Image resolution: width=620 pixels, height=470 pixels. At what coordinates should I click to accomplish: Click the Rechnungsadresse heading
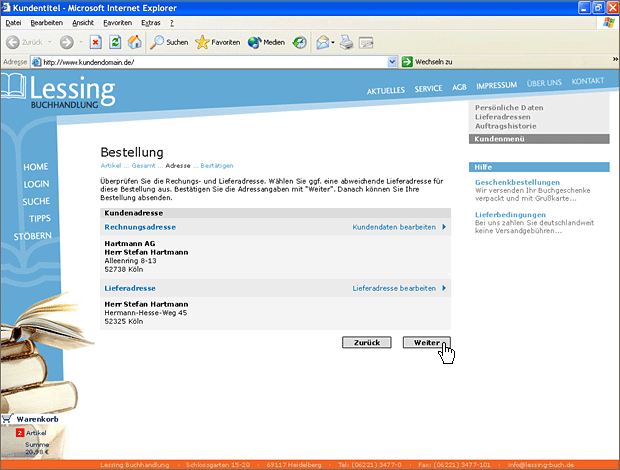coord(140,227)
